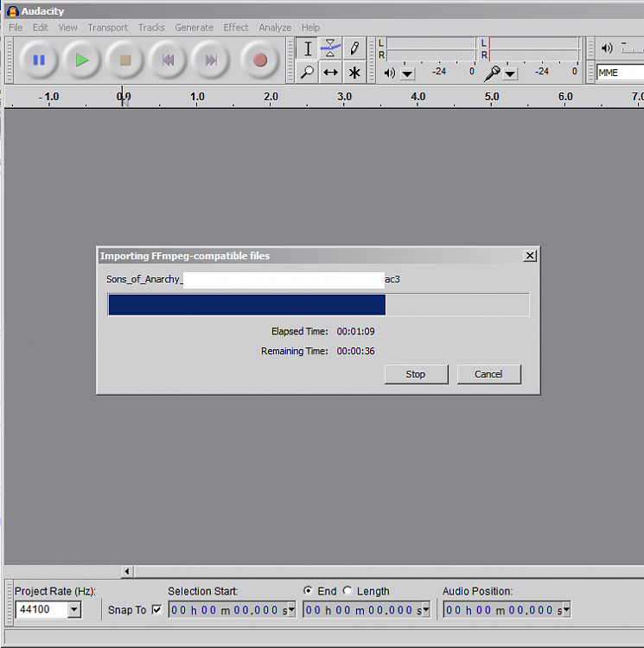The width and height of the screenshot is (644, 648).
Task: Select the Multi-Tool asterisk mode
Action: pos(354,73)
